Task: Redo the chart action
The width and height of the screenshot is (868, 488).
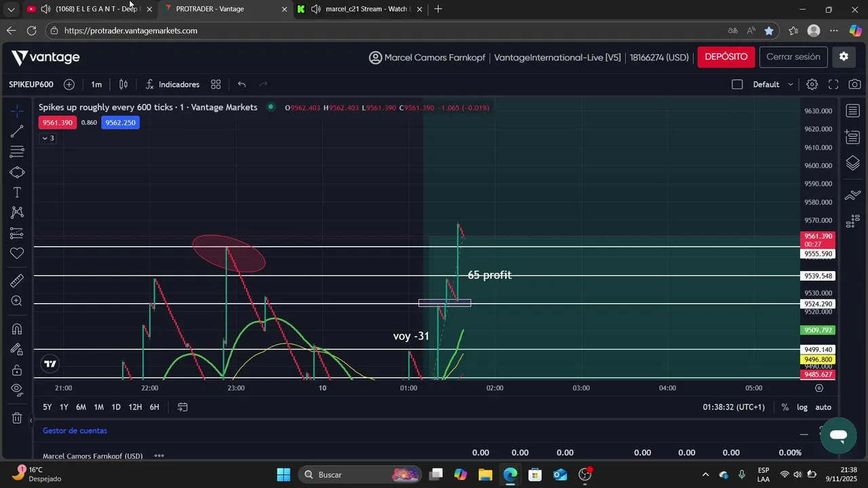Action: pos(264,85)
